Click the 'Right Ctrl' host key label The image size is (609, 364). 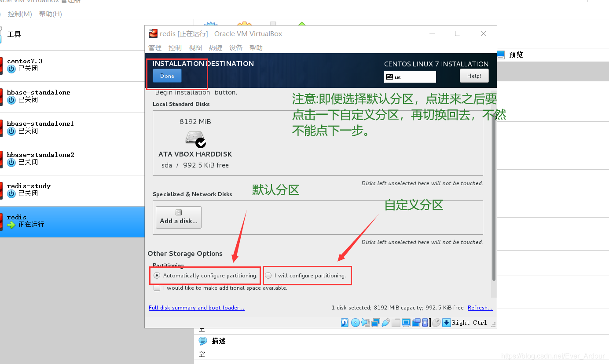tap(470, 323)
